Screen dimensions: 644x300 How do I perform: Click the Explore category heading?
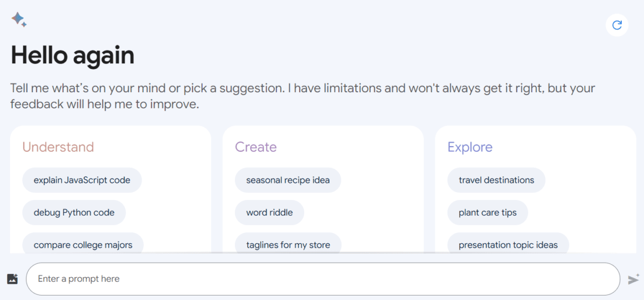point(470,147)
